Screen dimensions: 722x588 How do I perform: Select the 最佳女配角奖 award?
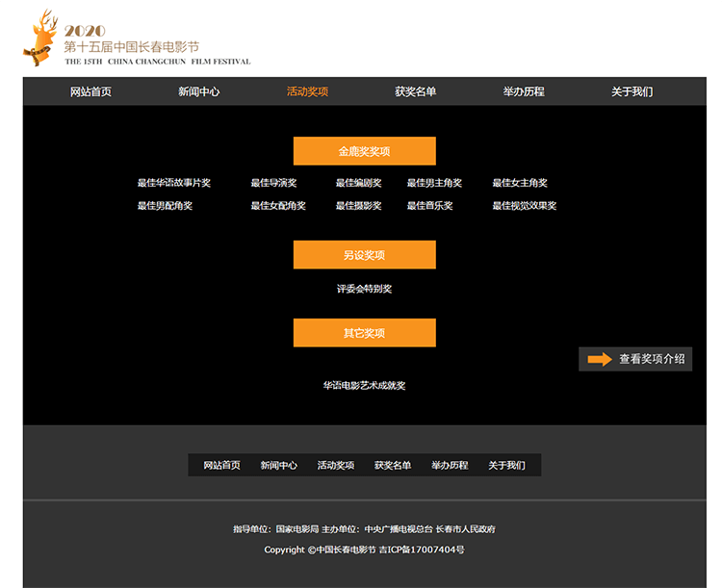tap(278, 206)
